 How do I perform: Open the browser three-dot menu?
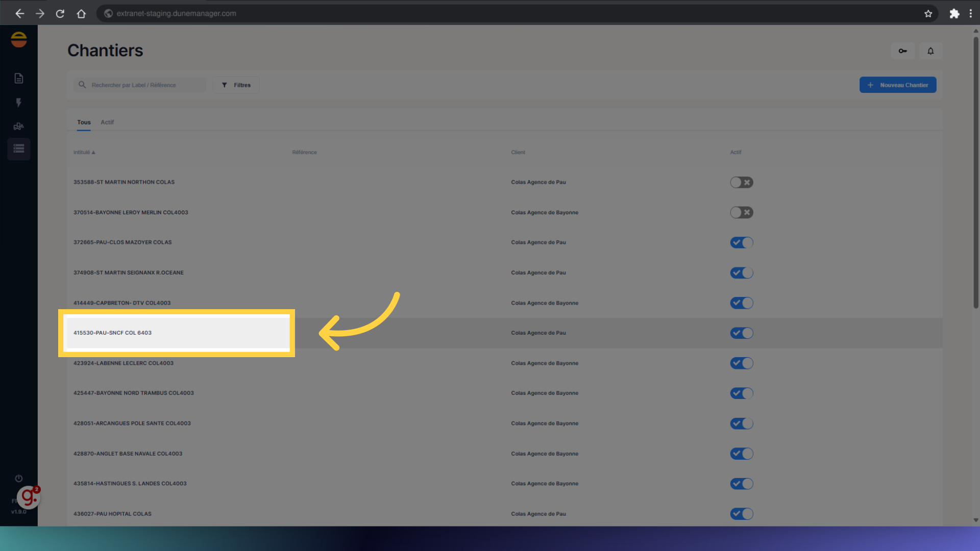click(x=970, y=14)
